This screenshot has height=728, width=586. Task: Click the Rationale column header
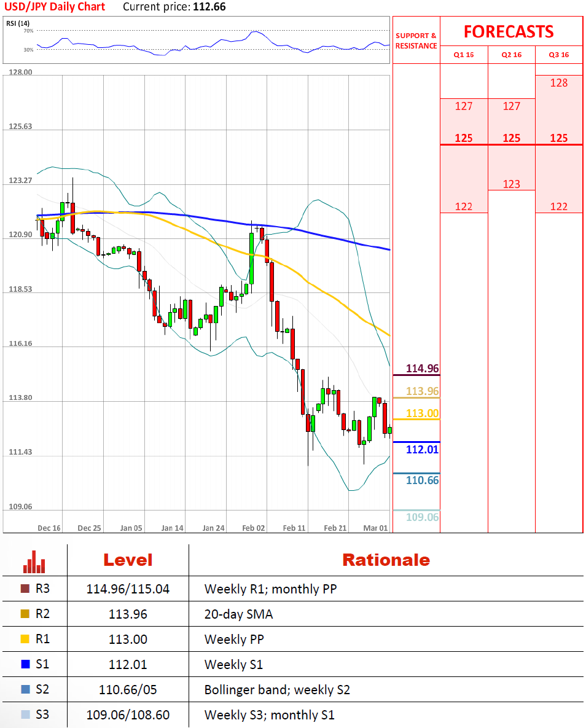point(386,560)
